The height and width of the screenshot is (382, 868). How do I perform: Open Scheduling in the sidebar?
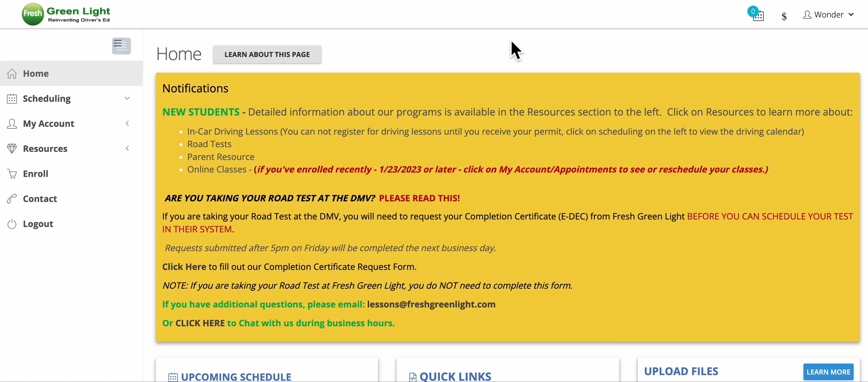click(x=71, y=98)
